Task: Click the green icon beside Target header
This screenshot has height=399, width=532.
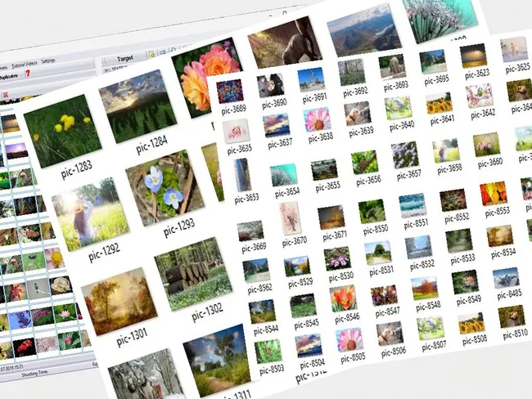Action: 151,54
